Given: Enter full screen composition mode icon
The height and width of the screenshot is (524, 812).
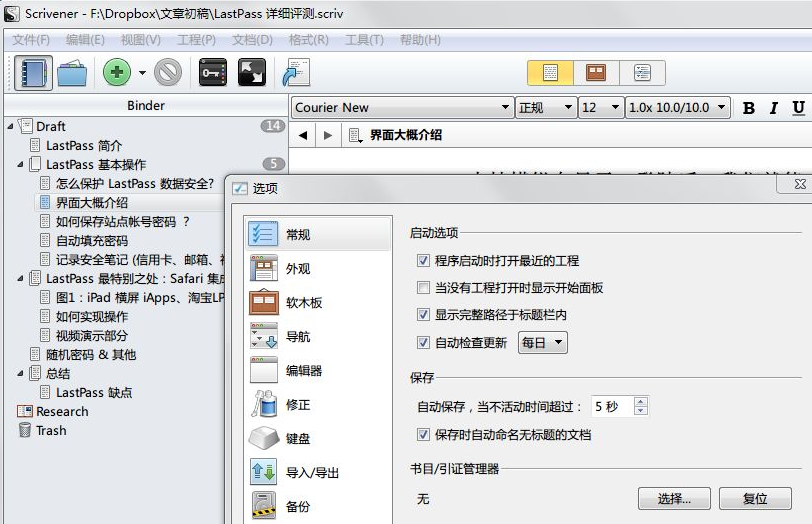Looking at the screenshot, I should (252, 72).
